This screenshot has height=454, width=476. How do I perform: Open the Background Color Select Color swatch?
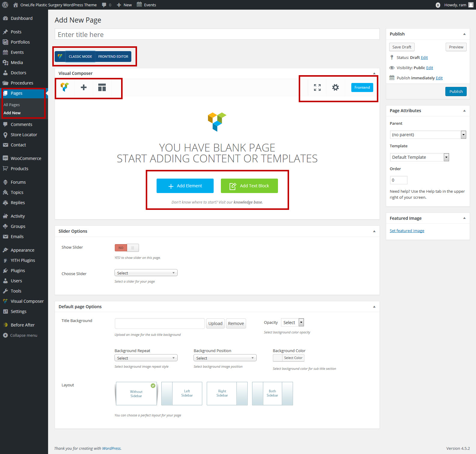[x=288, y=358]
